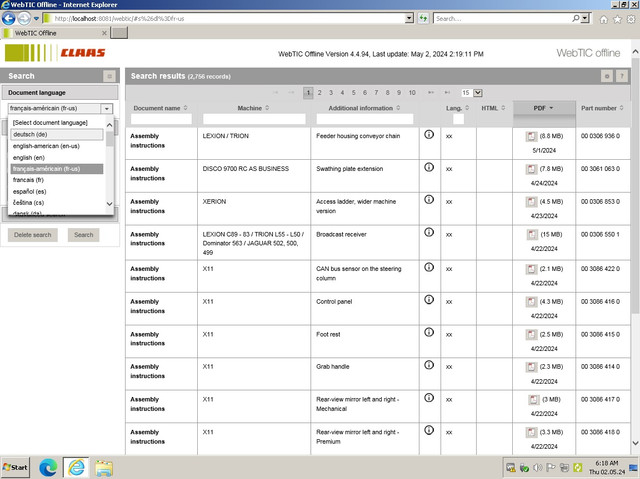640x479 pixels.
Task: Show info for Foot rest
Action: [x=429, y=332]
